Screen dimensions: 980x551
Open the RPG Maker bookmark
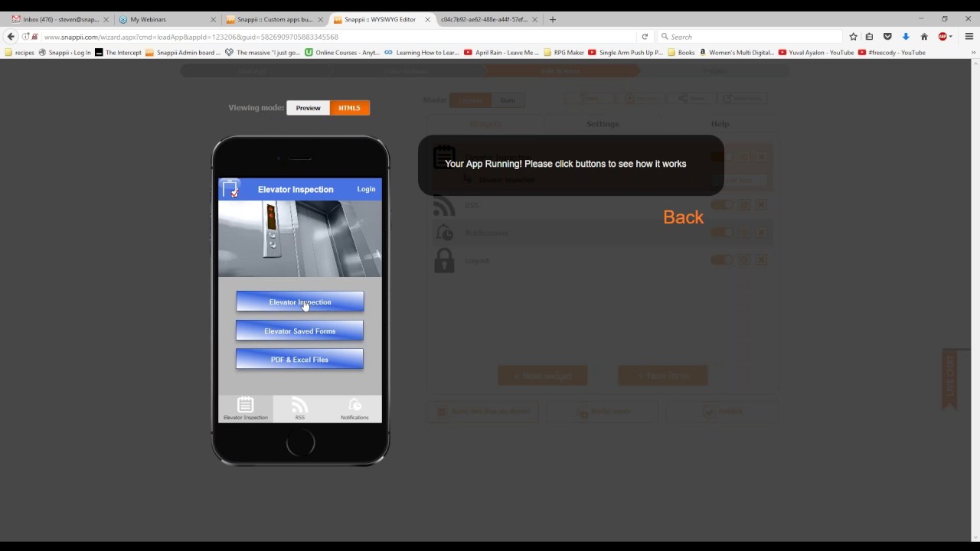tap(562, 53)
